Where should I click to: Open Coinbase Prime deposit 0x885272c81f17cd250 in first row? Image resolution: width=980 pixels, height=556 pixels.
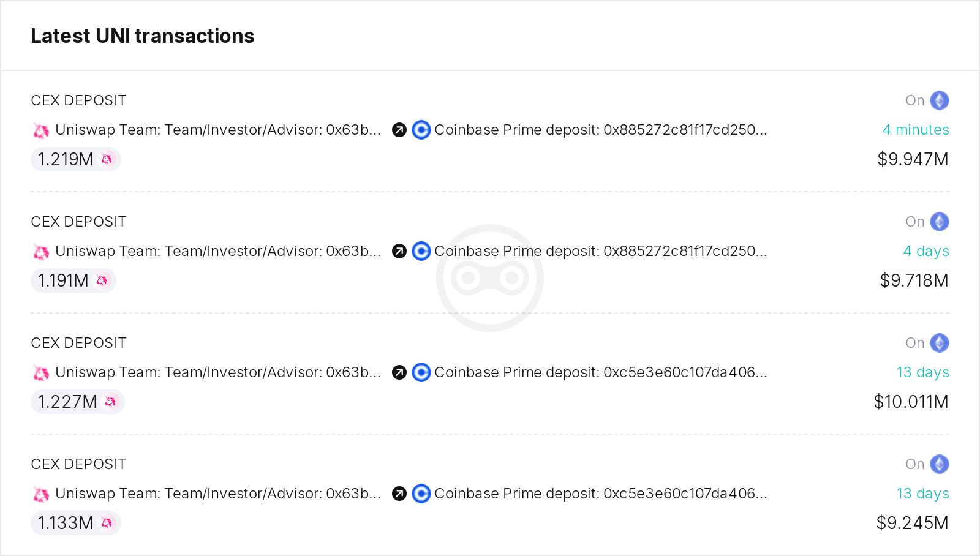pyautogui.click(x=600, y=130)
